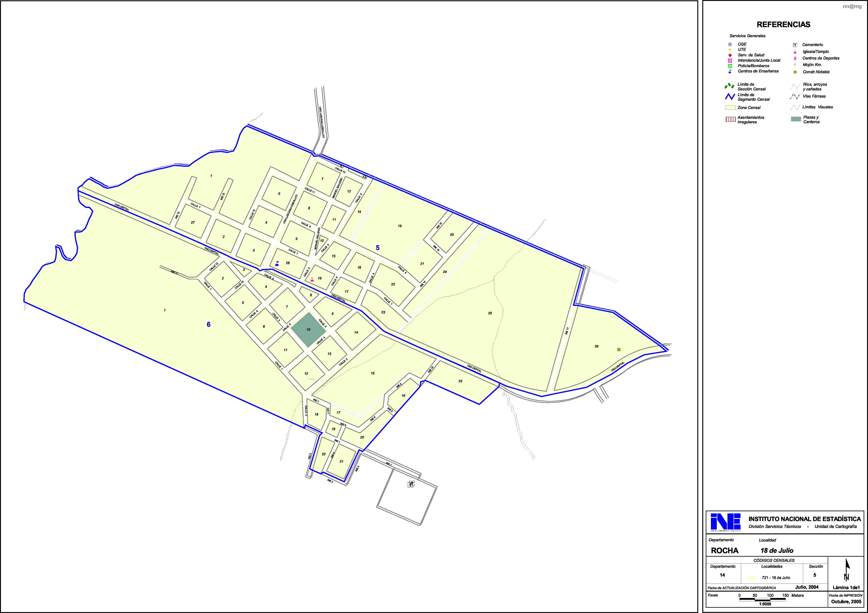The height and width of the screenshot is (613, 868).
Task: Select the striped Asentamientos Irregulares swatch
Action: (730, 119)
